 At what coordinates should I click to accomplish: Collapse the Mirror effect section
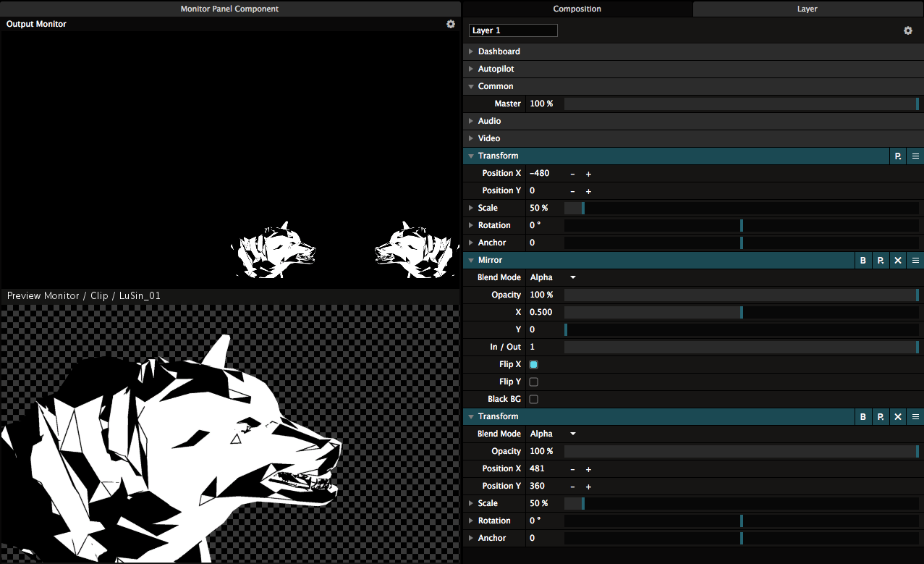click(x=471, y=260)
